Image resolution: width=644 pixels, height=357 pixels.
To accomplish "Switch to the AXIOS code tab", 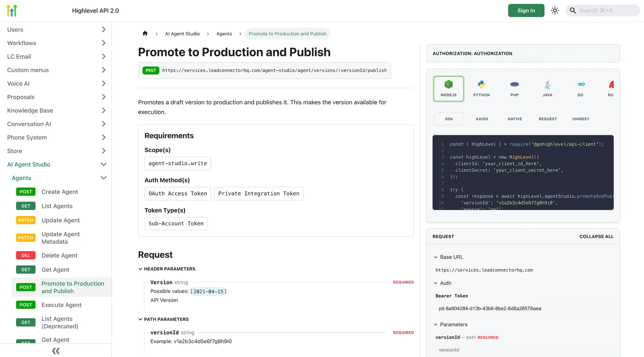I will click(482, 119).
